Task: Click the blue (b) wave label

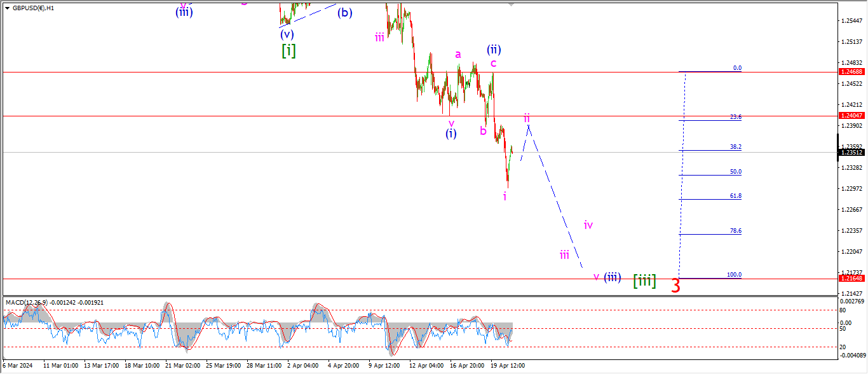Action: coord(344,12)
